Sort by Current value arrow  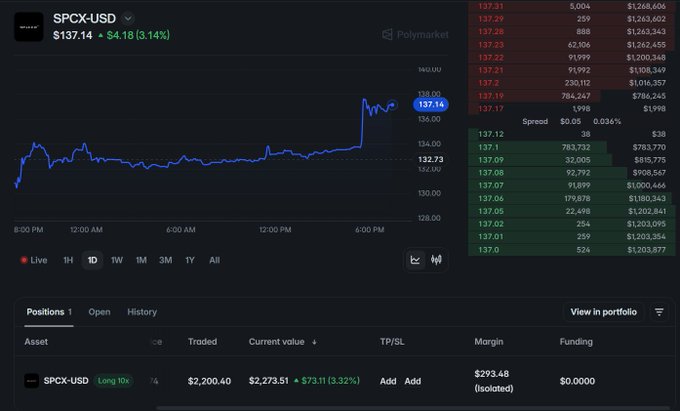314,342
